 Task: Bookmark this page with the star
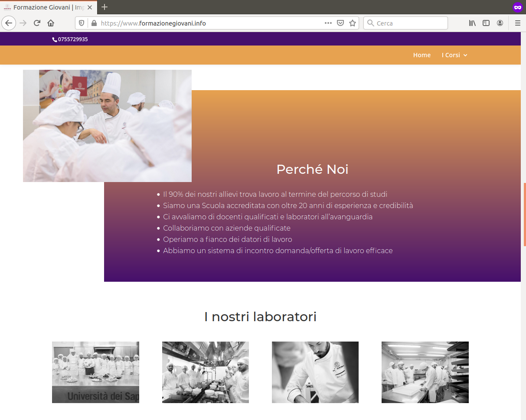[x=353, y=23]
